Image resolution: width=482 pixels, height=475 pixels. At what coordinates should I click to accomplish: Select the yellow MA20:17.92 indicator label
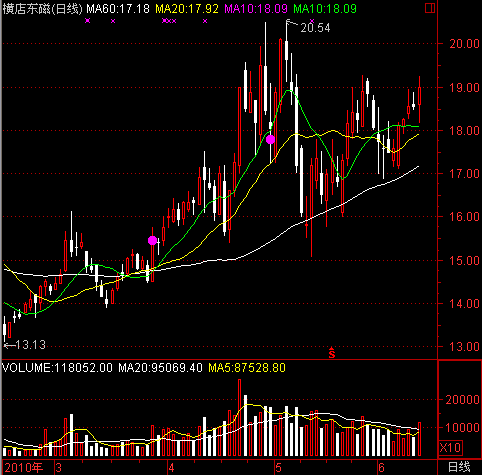click(187, 9)
